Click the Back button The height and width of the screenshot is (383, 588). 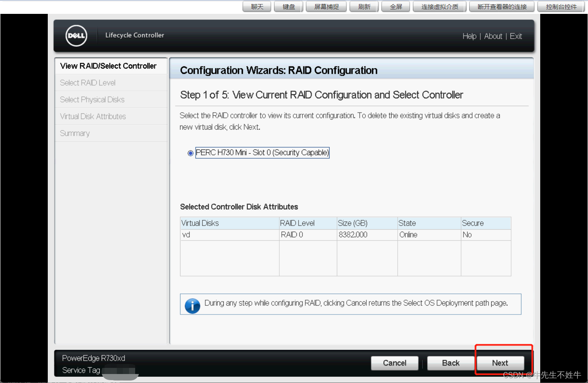[451, 363]
